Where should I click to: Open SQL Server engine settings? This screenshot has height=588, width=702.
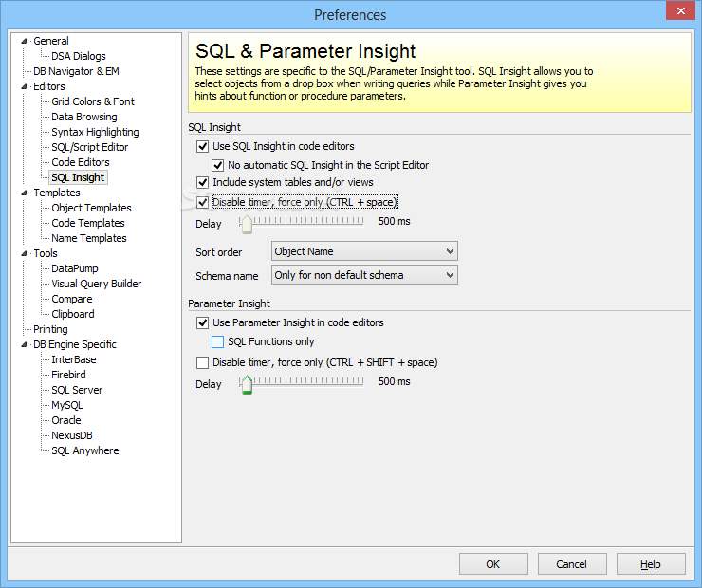tap(77, 390)
